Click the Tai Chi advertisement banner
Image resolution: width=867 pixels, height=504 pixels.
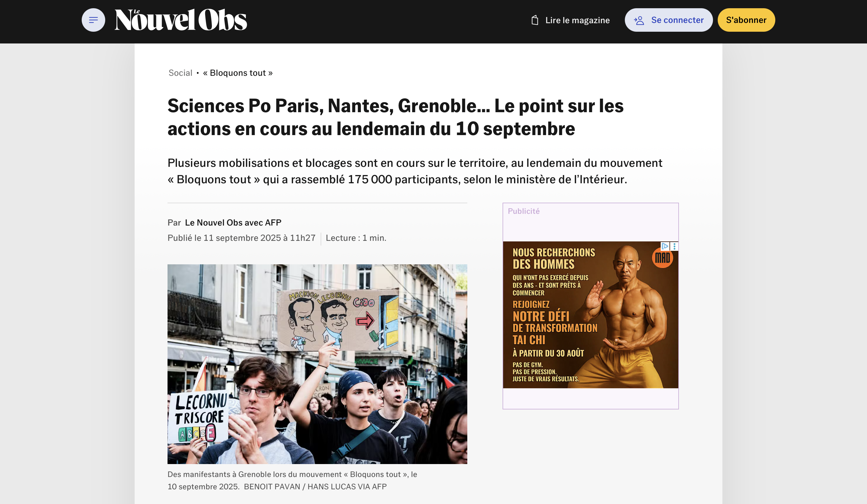pyautogui.click(x=590, y=315)
